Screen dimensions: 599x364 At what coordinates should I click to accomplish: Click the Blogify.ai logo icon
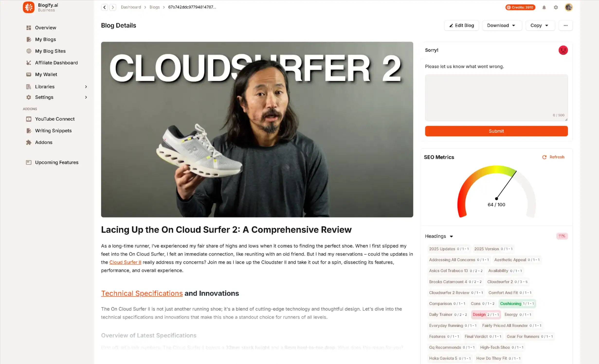pyautogui.click(x=29, y=7)
